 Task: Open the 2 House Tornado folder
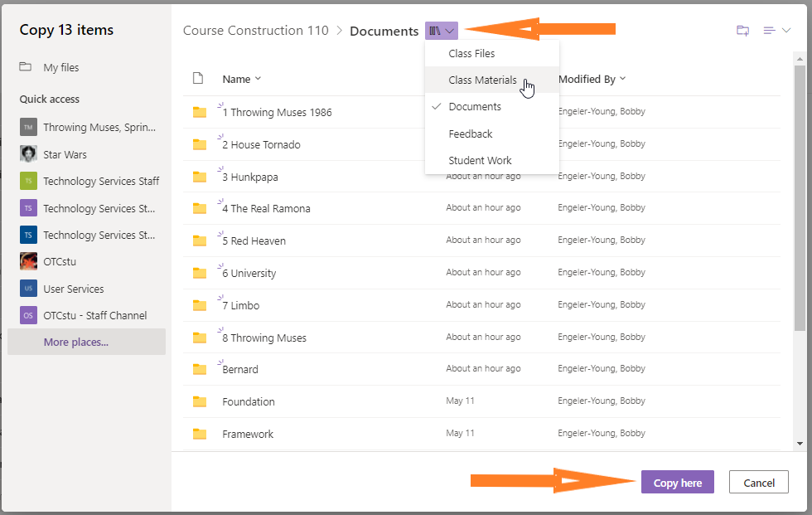262,144
